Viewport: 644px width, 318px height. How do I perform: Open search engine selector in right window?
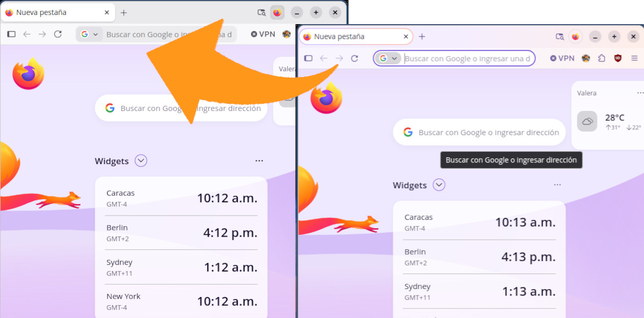pyautogui.click(x=387, y=58)
